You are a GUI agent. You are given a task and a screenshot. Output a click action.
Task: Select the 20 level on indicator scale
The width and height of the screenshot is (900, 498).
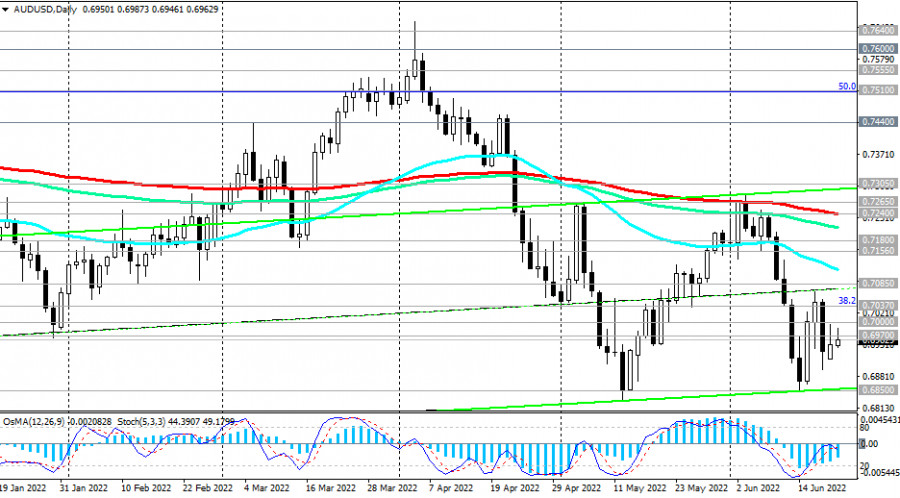(x=864, y=465)
